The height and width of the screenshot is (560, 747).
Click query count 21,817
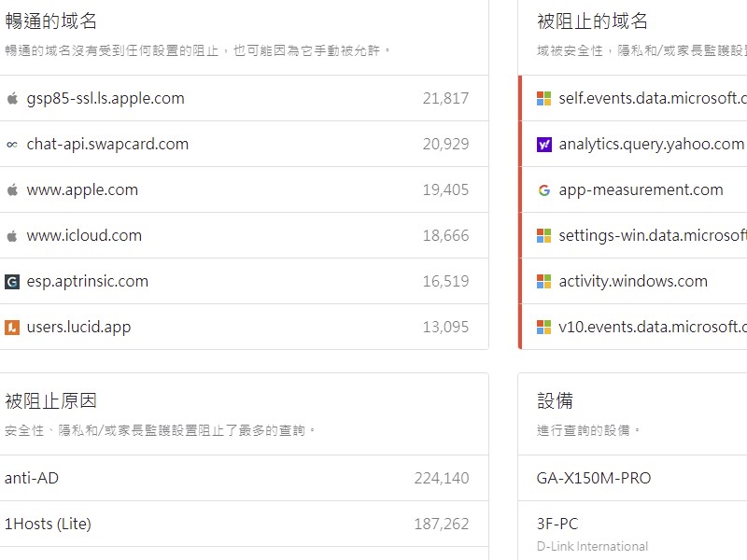click(445, 99)
